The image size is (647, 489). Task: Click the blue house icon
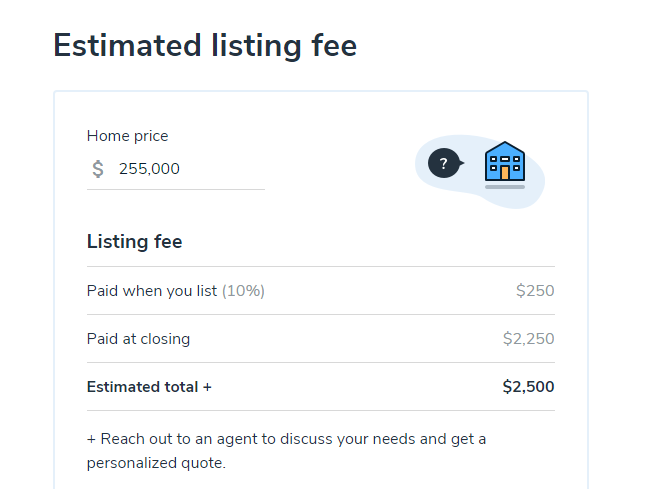(x=504, y=160)
